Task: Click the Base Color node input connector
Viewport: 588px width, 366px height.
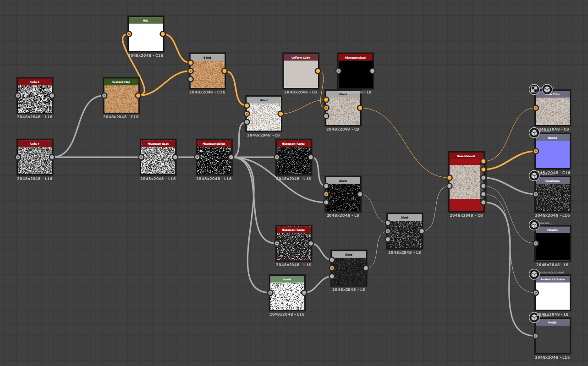Action: (x=536, y=108)
